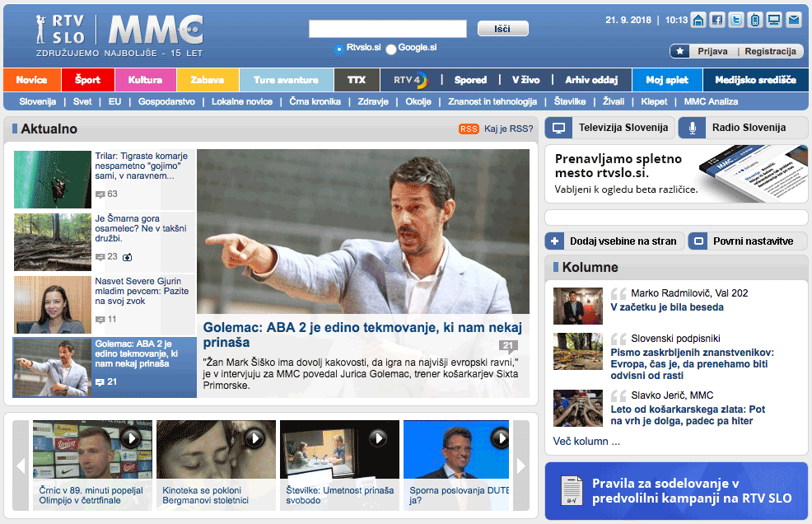Open the V živo menu item

click(x=525, y=80)
